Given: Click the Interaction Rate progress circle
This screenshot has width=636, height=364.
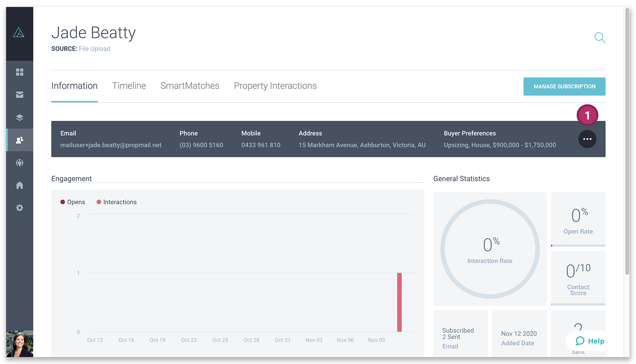Looking at the screenshot, I should (490, 249).
